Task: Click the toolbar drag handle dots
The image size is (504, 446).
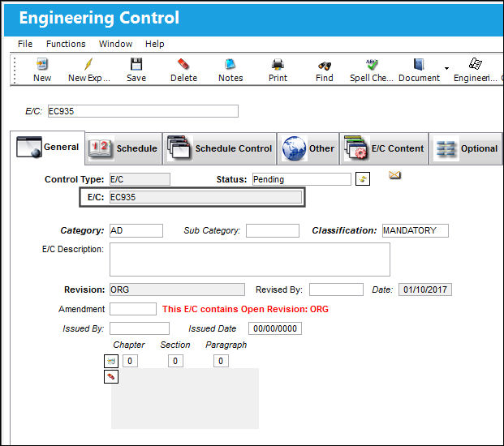Action: tap(15, 70)
